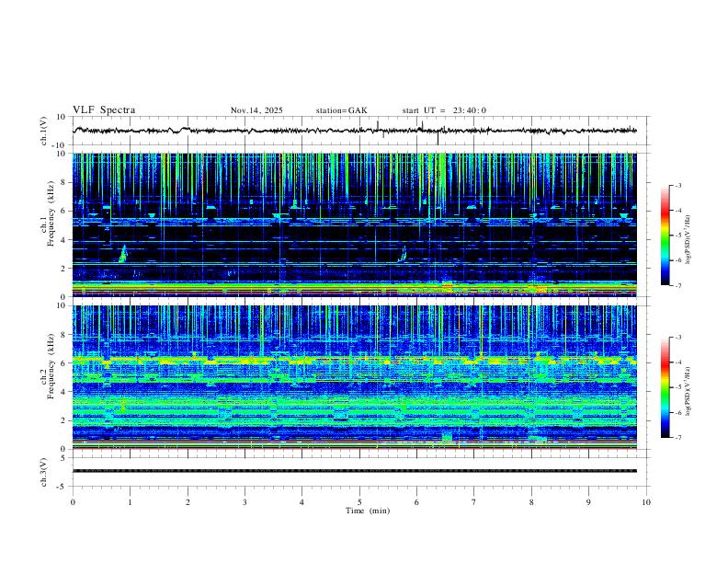Click the time axis tick label "10"
728x563 pixels.
[646, 502]
